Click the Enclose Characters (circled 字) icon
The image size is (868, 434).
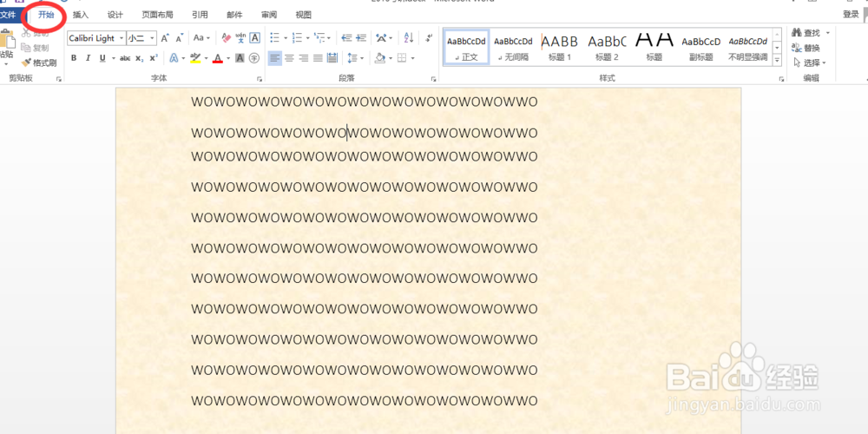(x=254, y=57)
